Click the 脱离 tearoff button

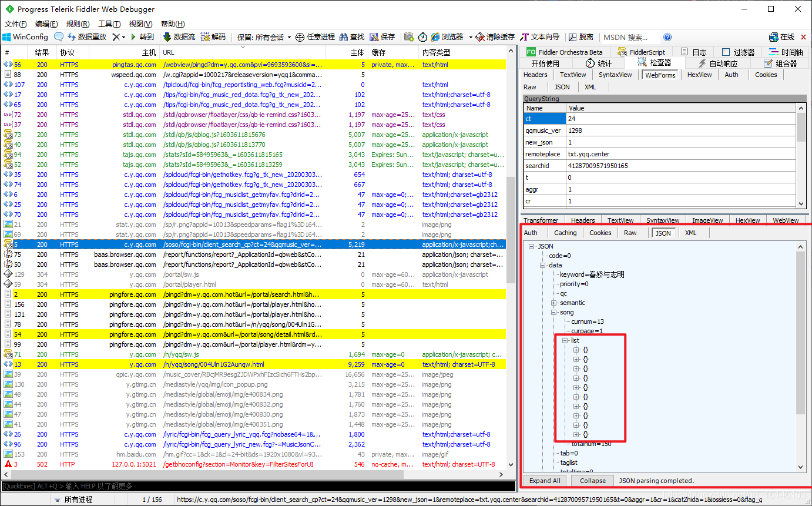(581, 37)
